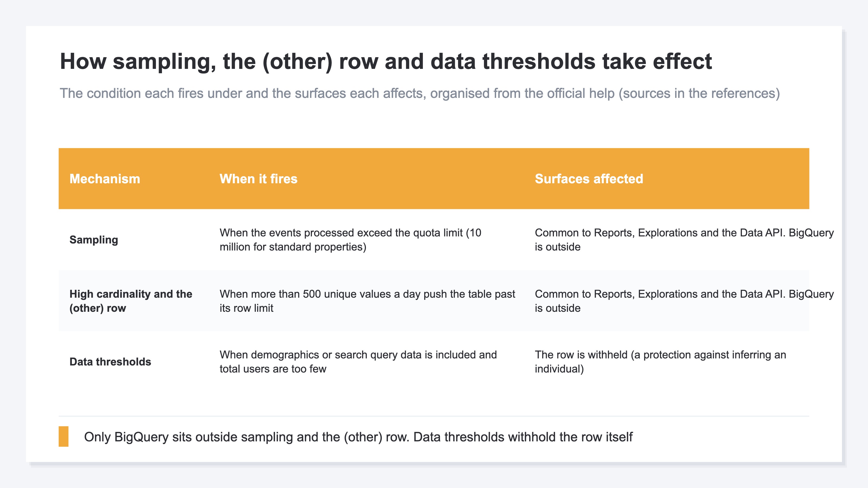Click the row is withheld text cell
868x488 pixels.
coord(660,362)
